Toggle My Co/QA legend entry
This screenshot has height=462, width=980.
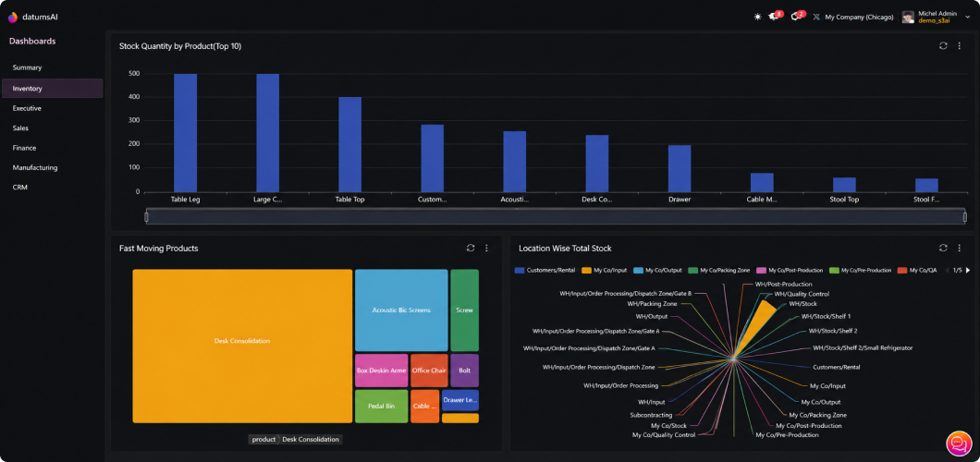click(x=917, y=271)
